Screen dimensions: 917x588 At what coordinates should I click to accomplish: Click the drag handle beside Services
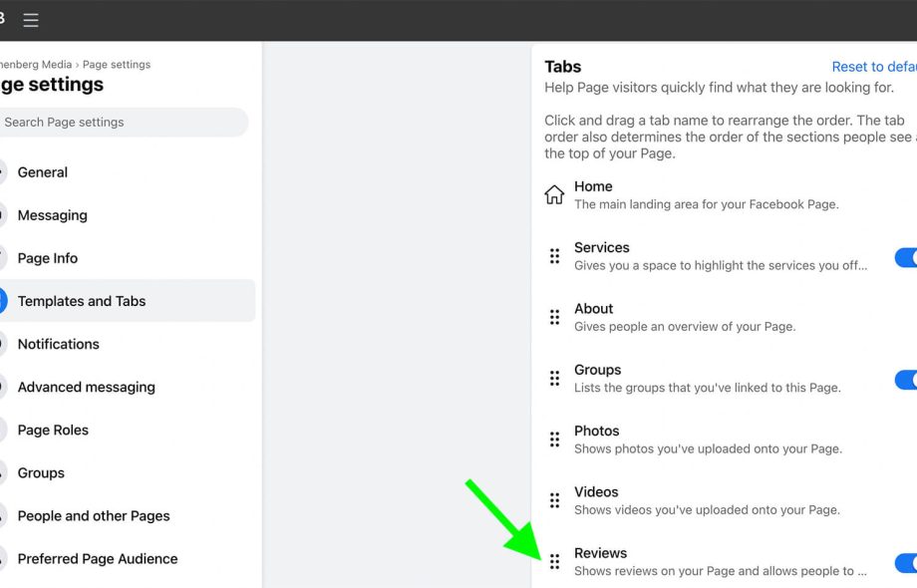tap(554, 256)
